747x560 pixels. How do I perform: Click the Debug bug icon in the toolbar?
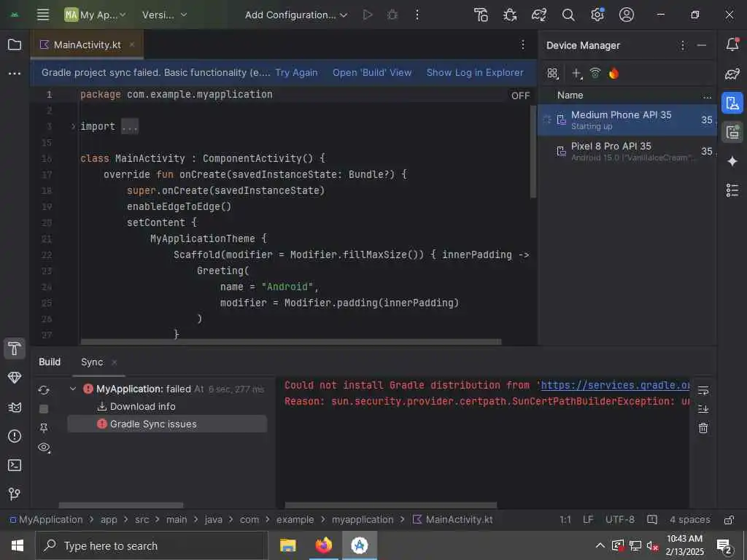tap(392, 15)
